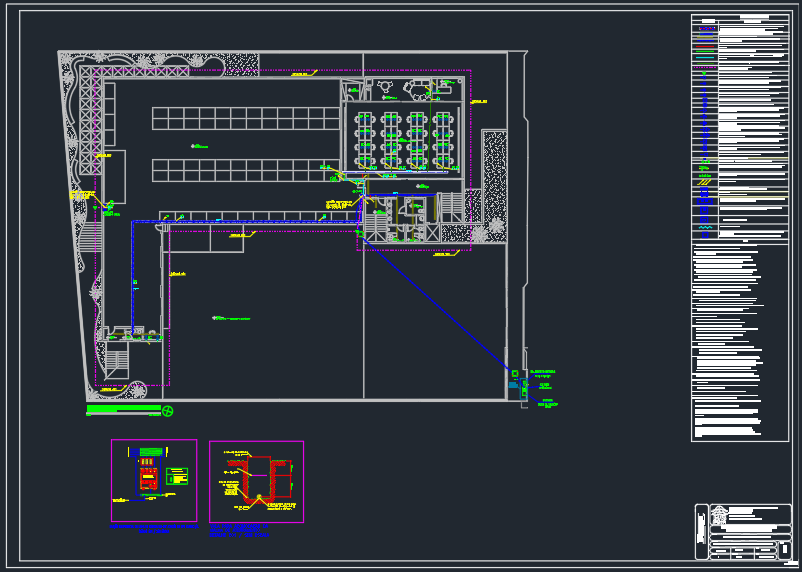
Task: Click the blue caption under the panel detail
Action: (153, 528)
